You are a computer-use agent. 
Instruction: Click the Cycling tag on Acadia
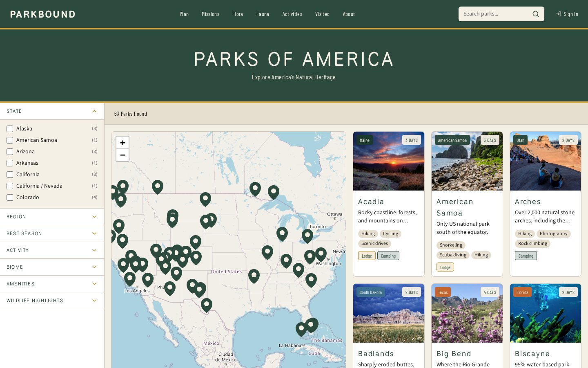click(x=390, y=234)
